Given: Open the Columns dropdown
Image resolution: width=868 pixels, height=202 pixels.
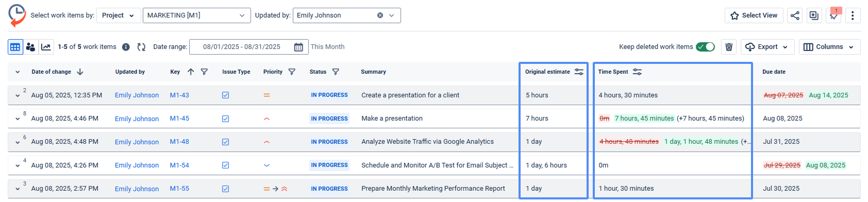Looking at the screenshot, I should 829,47.
